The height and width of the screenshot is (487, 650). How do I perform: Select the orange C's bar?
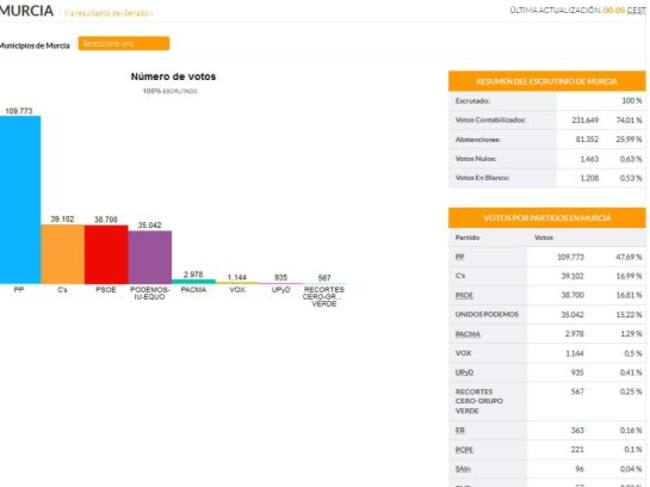click(62, 254)
